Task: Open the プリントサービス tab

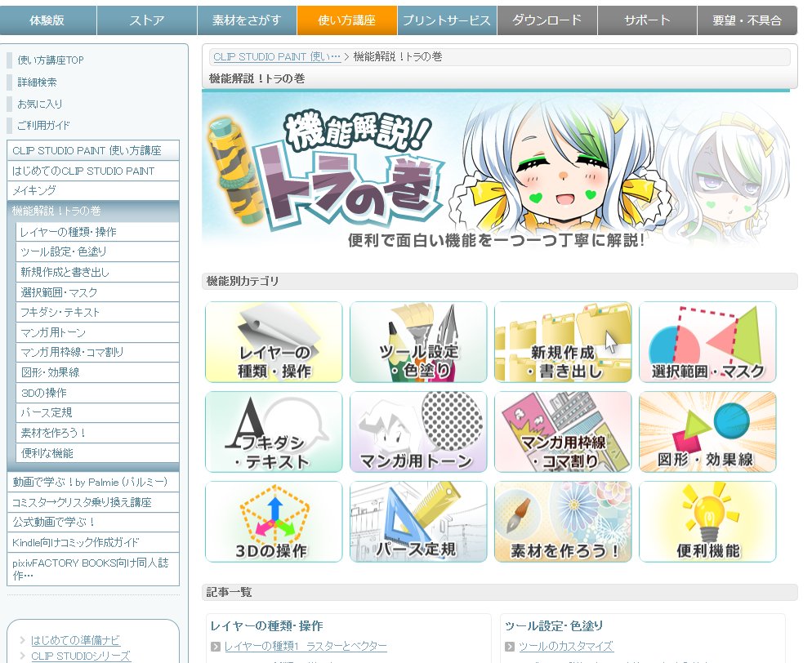Action: 447,20
